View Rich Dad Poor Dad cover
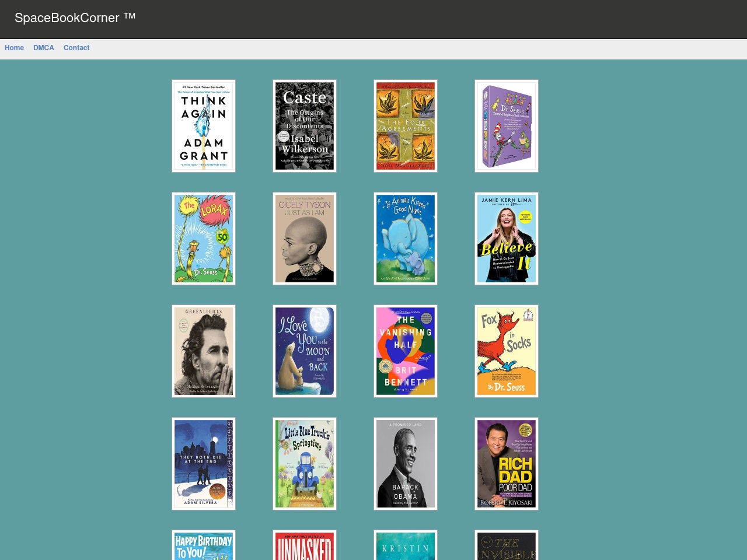The width and height of the screenshot is (747, 560). coord(507,464)
